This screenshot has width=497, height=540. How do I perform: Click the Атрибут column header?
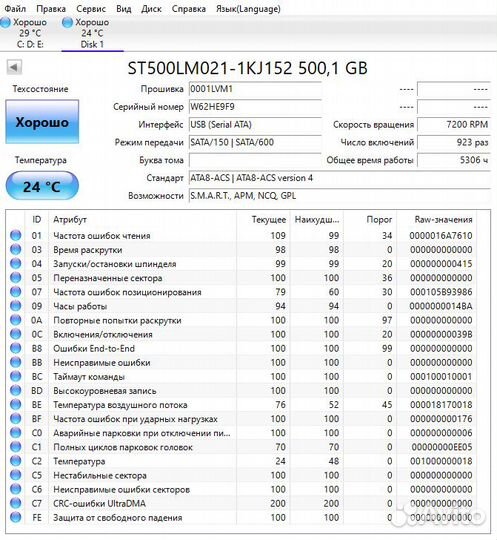coord(142,220)
